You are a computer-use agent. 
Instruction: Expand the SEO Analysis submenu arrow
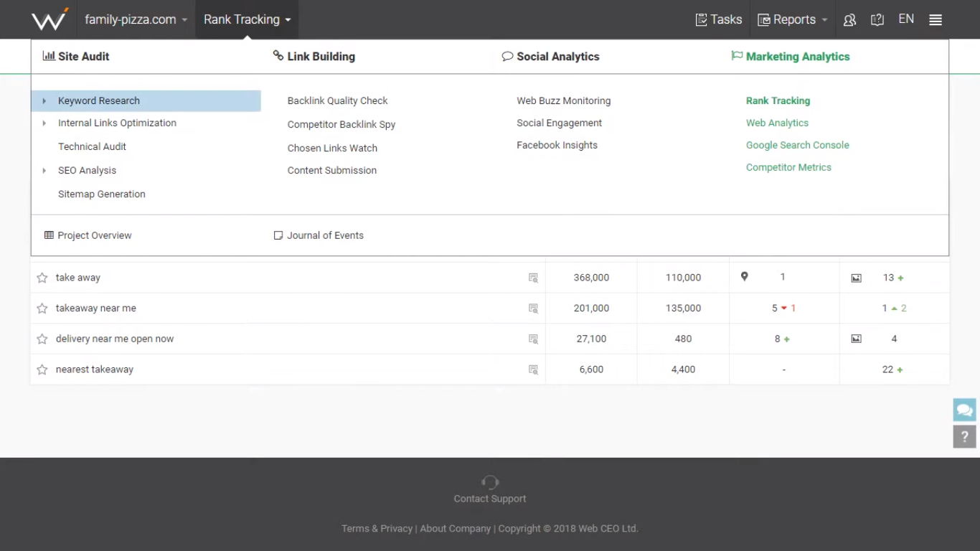[44, 171]
